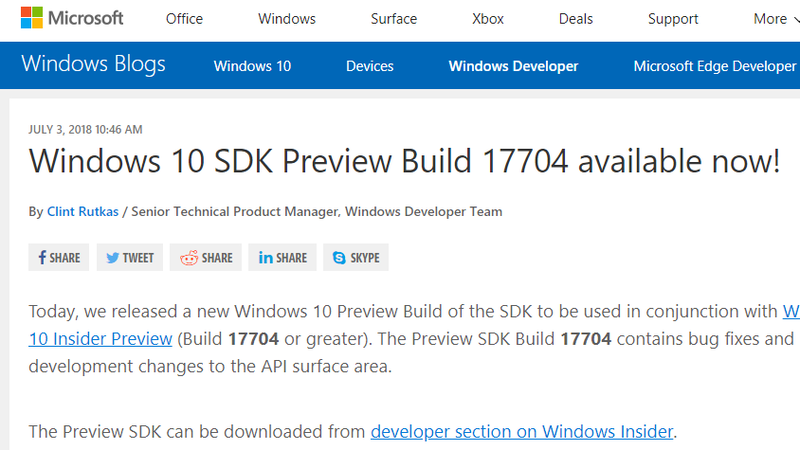Open the Support page link

tap(673, 19)
